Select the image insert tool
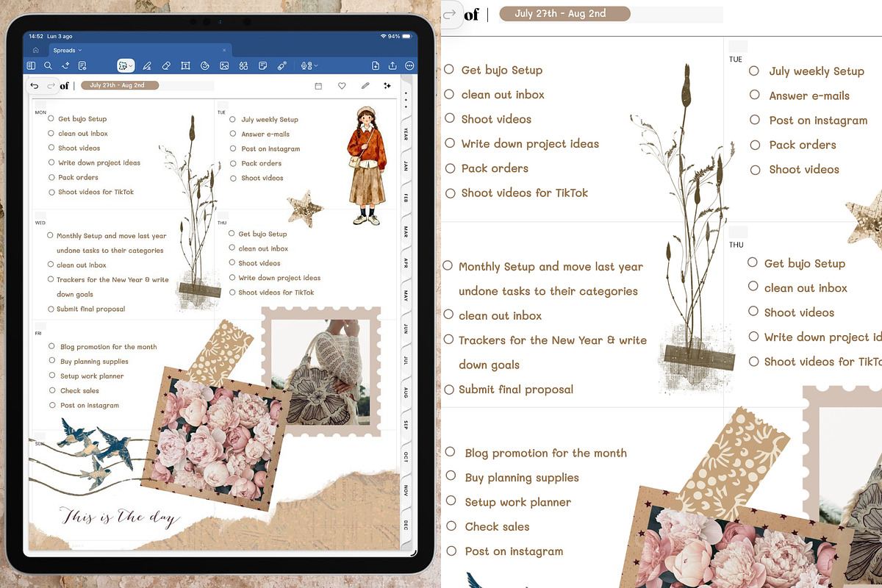Viewport: 882px width, 588px height. click(224, 65)
